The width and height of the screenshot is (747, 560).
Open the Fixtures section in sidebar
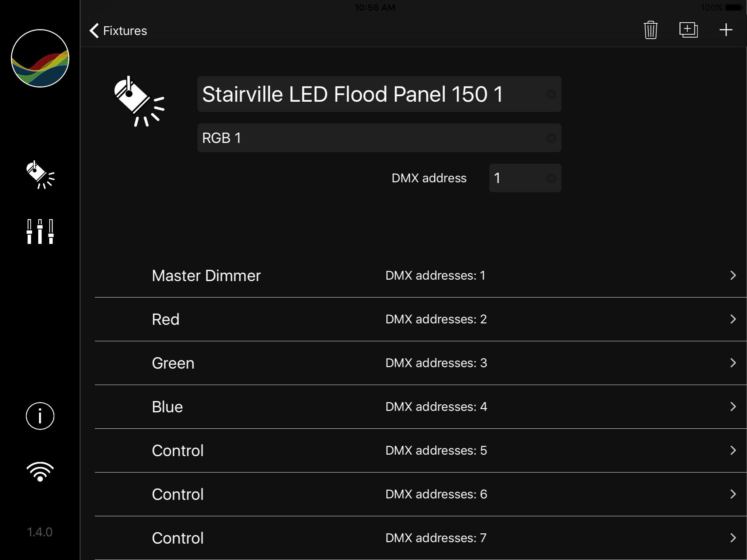pos(40,175)
